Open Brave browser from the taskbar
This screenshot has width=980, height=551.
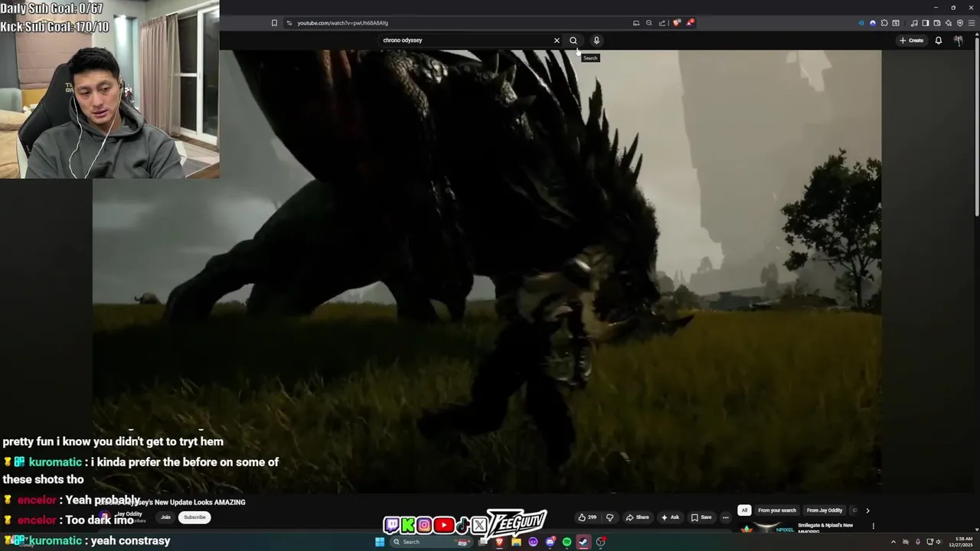(x=499, y=542)
